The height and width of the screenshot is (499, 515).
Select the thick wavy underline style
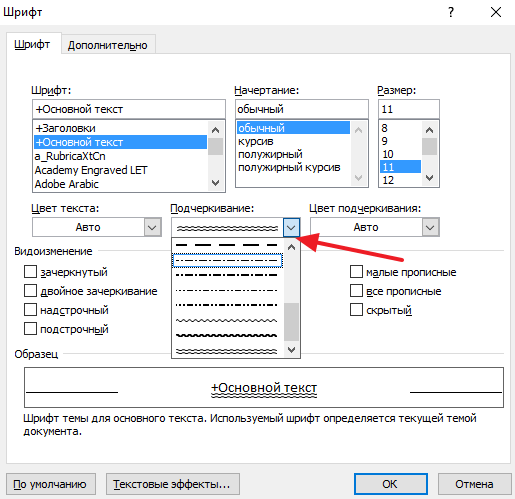[227, 335]
